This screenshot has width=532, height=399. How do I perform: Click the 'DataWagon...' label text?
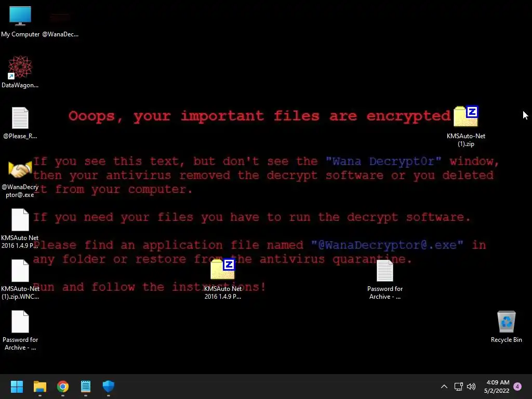pyautogui.click(x=20, y=85)
